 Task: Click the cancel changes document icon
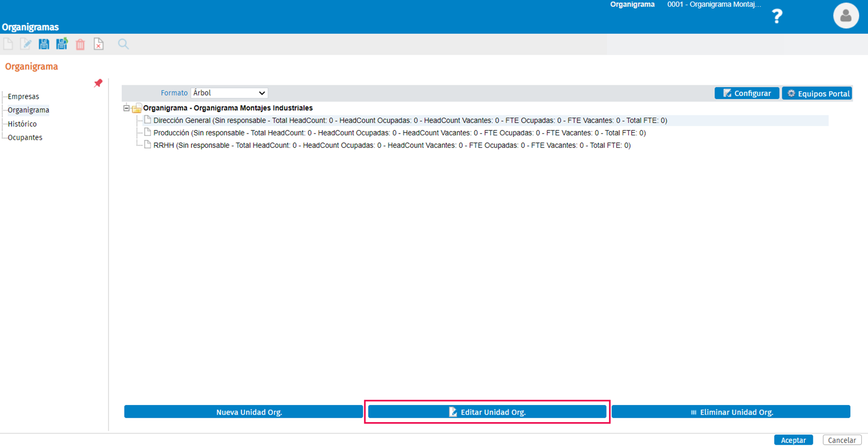pos(98,44)
